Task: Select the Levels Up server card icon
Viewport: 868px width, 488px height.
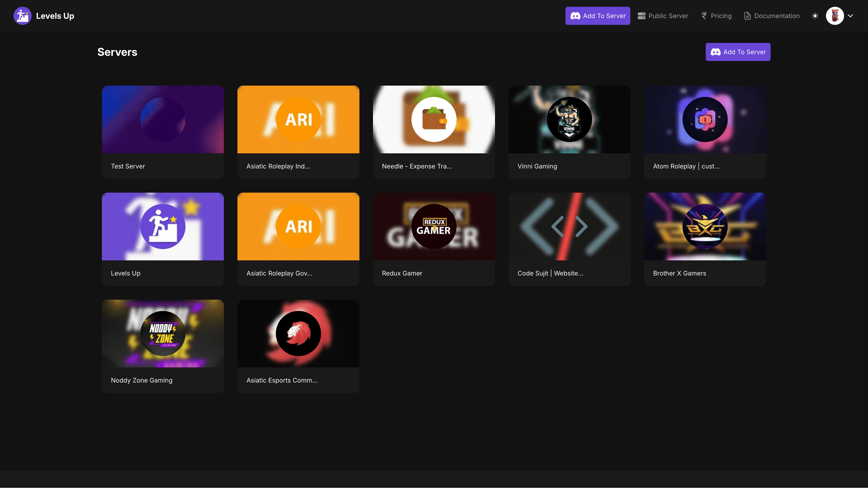Action: [x=163, y=227]
